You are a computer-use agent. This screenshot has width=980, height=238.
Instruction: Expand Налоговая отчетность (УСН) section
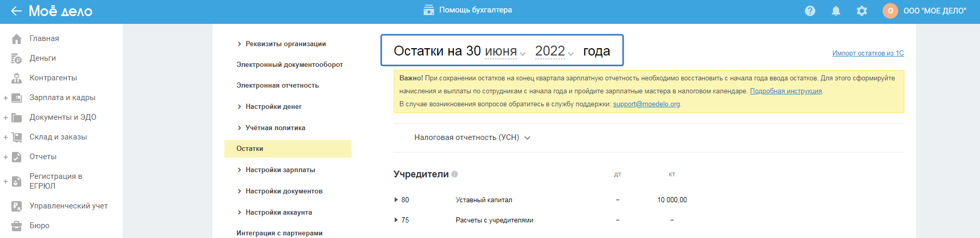(x=472, y=137)
